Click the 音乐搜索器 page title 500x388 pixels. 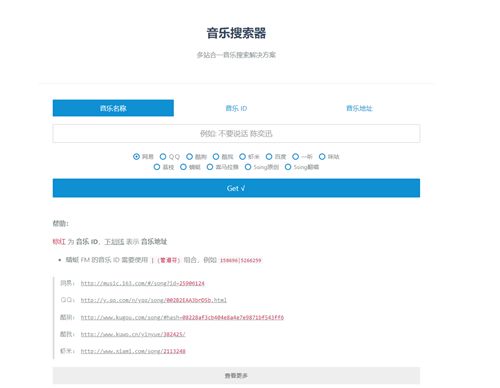pos(236,33)
